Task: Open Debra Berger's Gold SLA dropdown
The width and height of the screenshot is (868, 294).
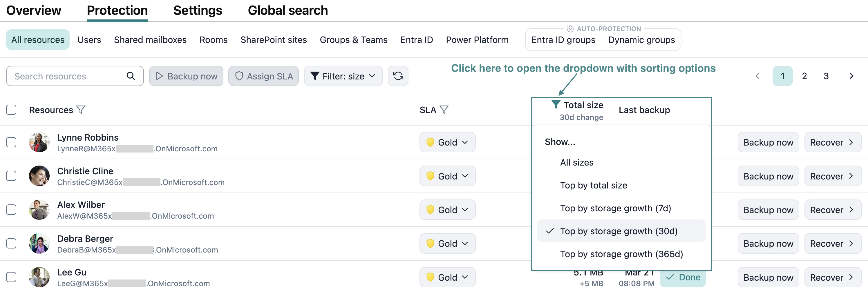Action: 447,244
